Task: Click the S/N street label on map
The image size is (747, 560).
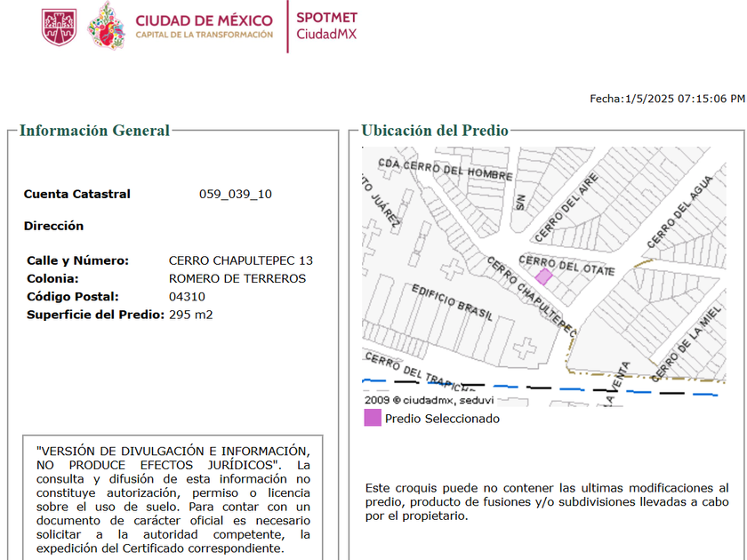Action: pyautogui.click(x=519, y=202)
